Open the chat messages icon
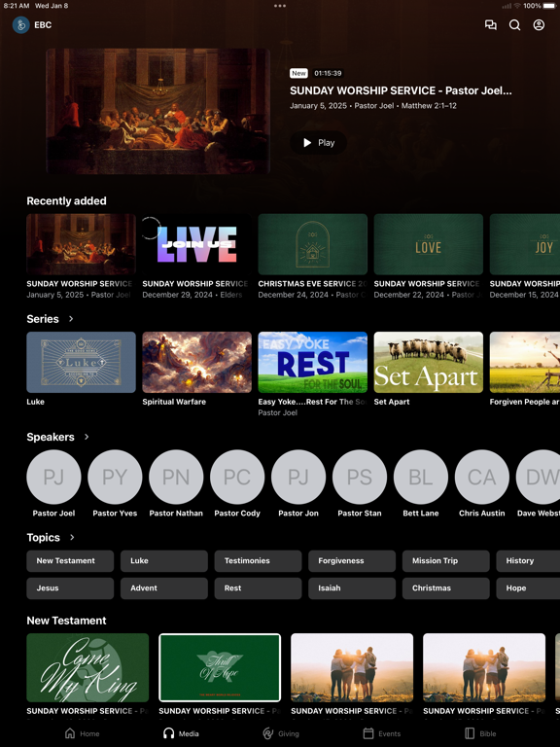The width and height of the screenshot is (560, 747). [490, 24]
